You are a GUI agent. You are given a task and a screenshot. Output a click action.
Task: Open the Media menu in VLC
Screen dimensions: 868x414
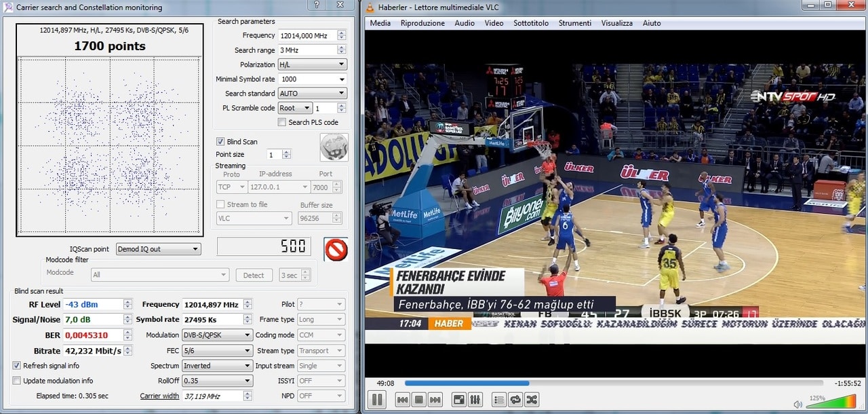(380, 23)
